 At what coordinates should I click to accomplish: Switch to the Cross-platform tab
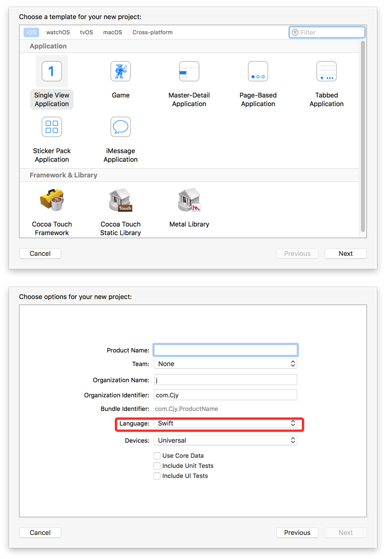(x=152, y=32)
